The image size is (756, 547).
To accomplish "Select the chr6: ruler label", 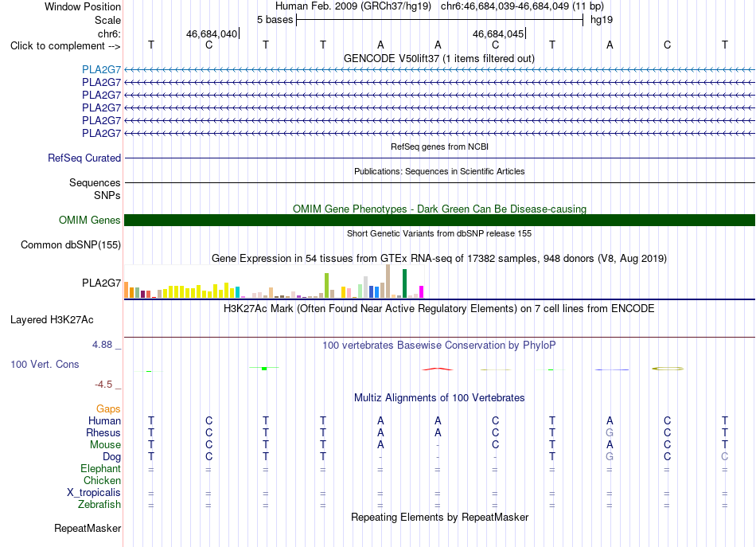I will tap(109, 33).
